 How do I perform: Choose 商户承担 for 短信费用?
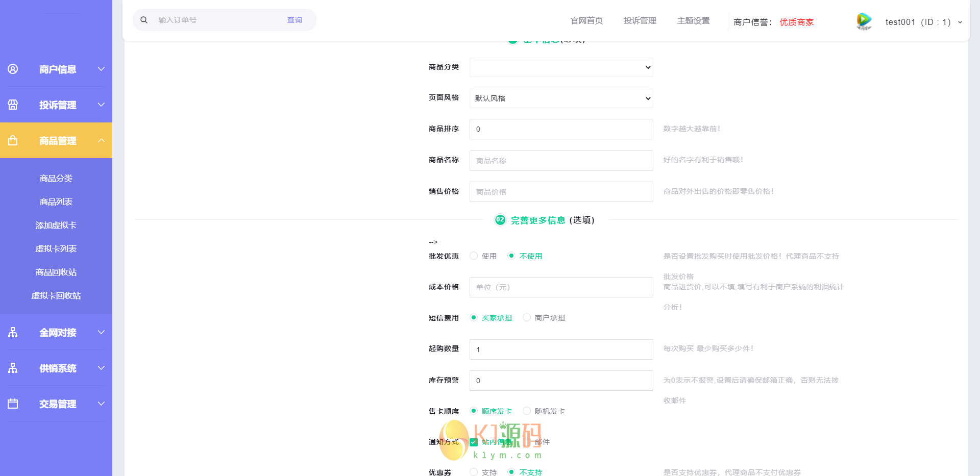tap(527, 317)
